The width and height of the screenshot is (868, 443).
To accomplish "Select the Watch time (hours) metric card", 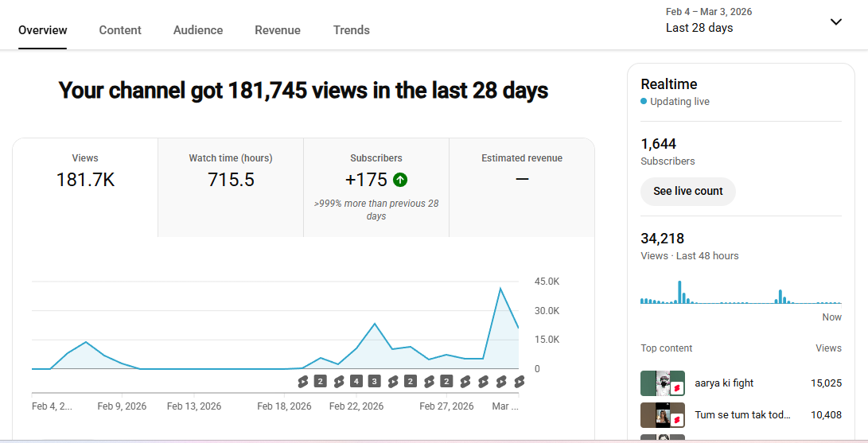I will 231,171.
